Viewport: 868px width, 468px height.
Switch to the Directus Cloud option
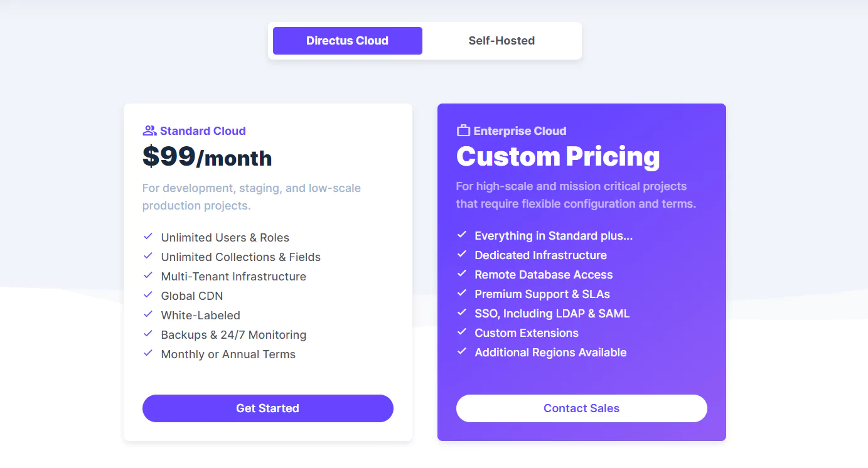pos(347,41)
